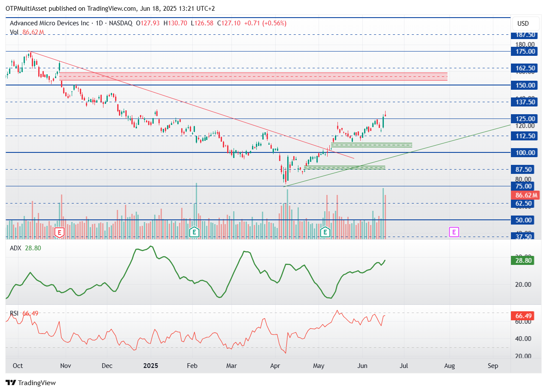Click the Dec label on the time axis
547x392 pixels.
(x=107, y=366)
